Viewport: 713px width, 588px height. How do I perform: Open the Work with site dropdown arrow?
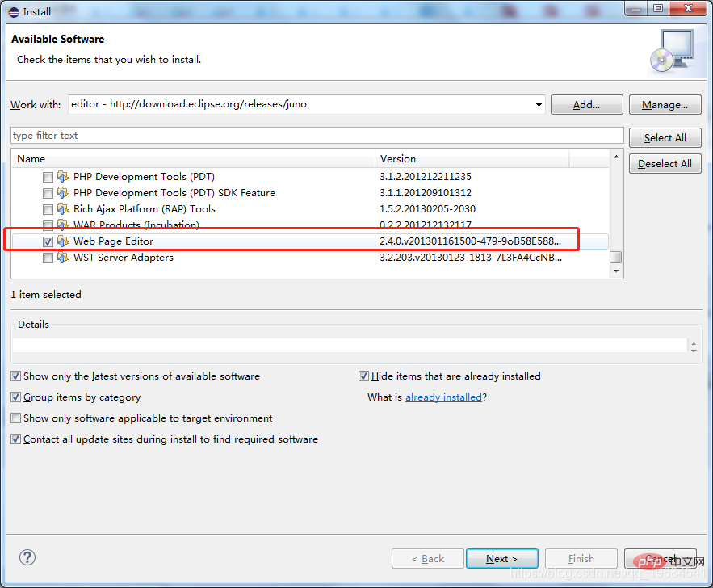[539, 104]
